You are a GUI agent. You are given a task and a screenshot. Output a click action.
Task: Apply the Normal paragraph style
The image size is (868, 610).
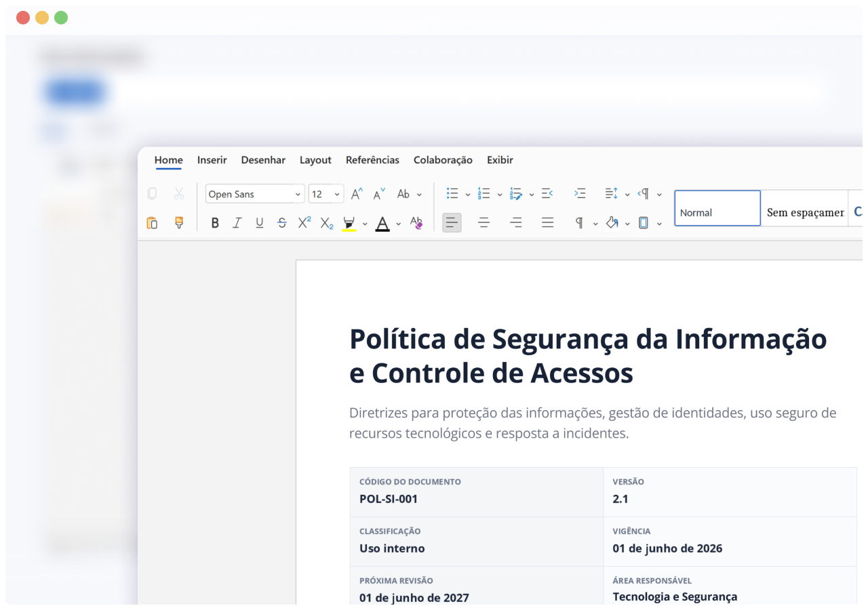[717, 208]
